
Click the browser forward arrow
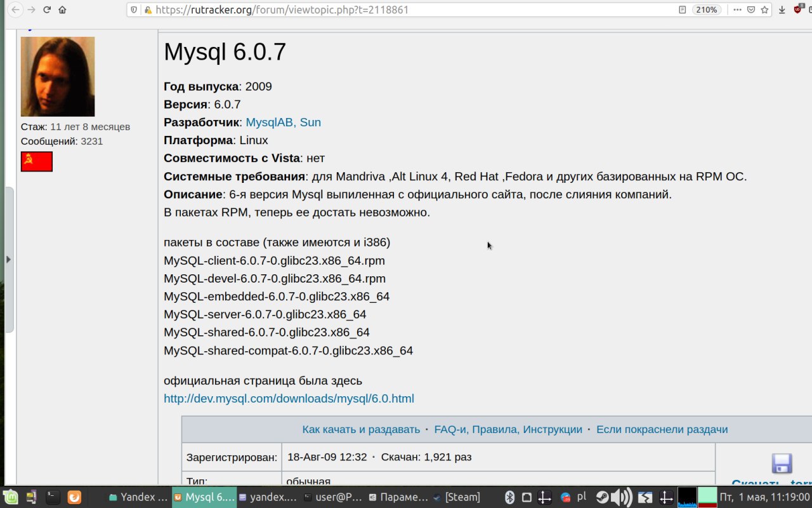[31, 10]
